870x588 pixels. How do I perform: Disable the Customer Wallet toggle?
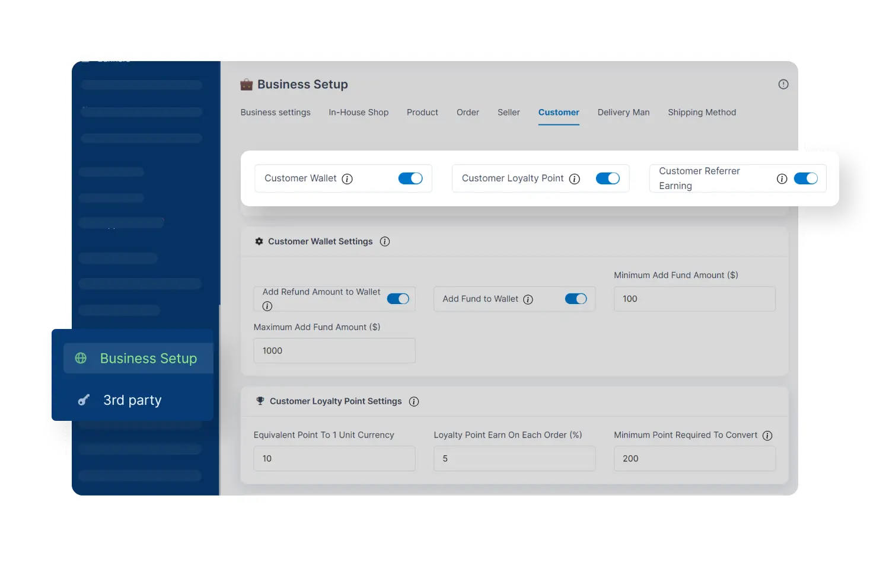pyautogui.click(x=410, y=178)
